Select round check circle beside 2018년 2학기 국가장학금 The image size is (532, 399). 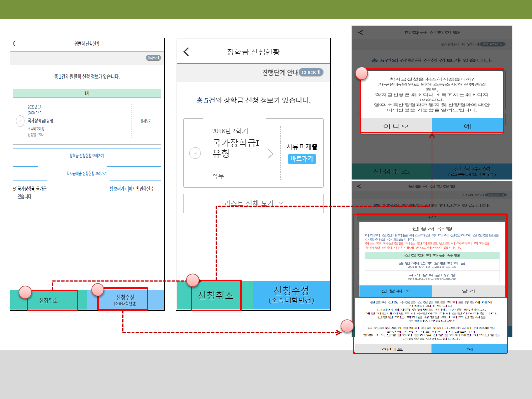(195, 153)
